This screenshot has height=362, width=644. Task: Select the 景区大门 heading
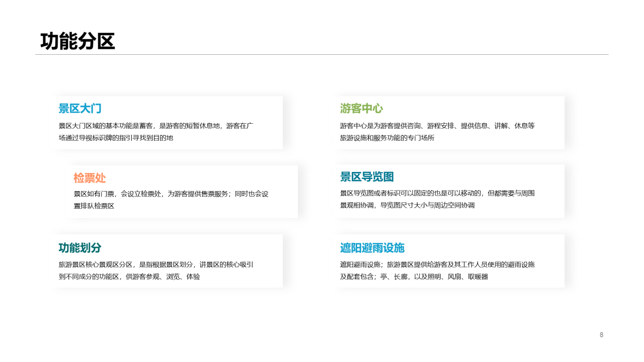tap(80, 109)
